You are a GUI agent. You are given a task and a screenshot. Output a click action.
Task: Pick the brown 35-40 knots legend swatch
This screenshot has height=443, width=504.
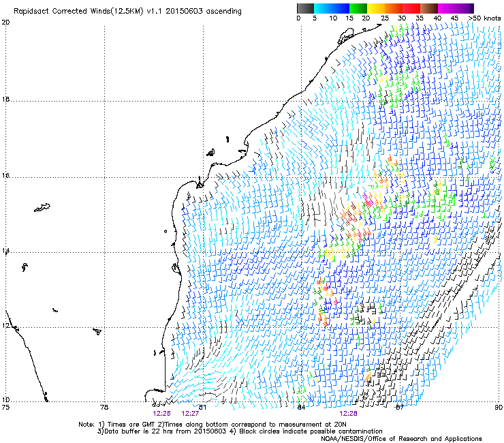point(429,8)
